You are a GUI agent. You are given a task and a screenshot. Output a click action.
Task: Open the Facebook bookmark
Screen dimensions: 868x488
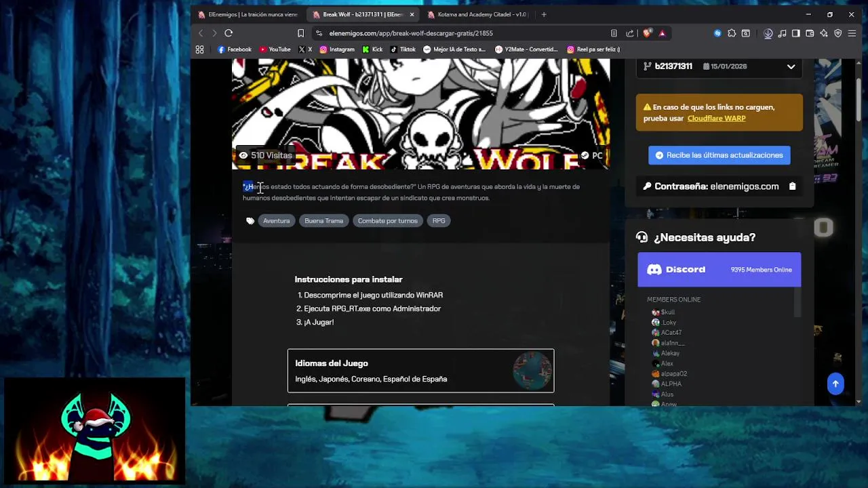[235, 49]
